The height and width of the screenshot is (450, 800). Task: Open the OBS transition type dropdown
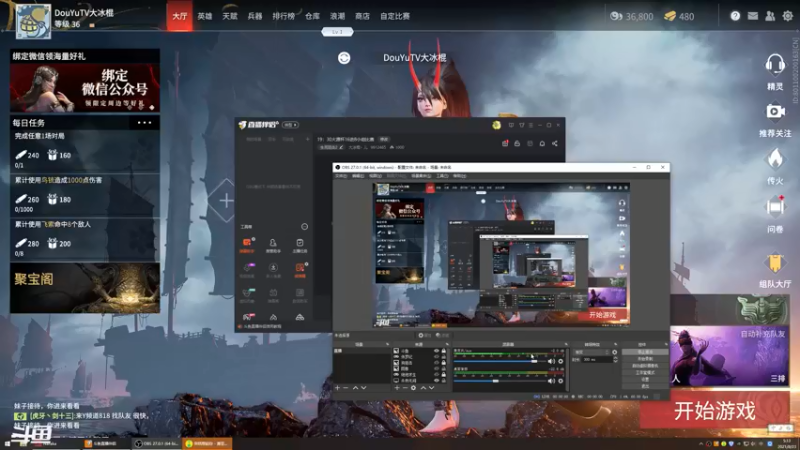(x=589, y=352)
